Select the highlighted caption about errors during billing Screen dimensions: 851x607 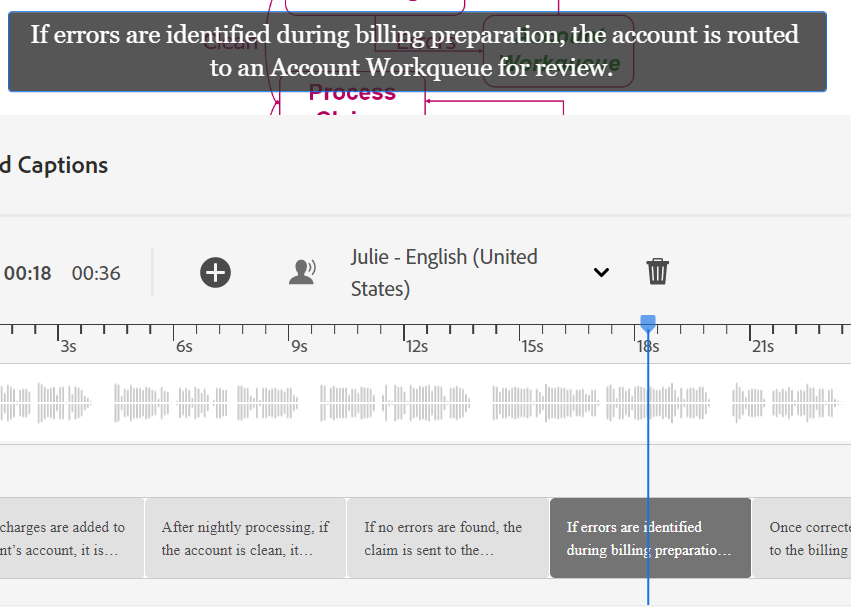tap(649, 538)
